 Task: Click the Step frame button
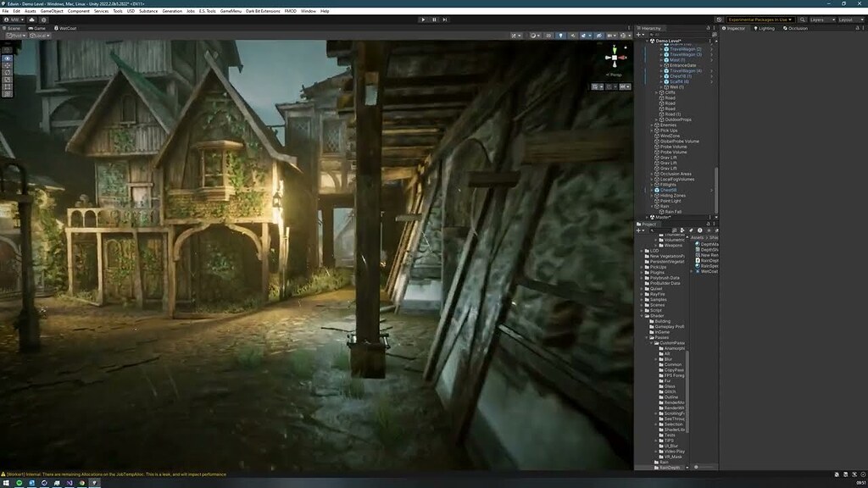[445, 19]
